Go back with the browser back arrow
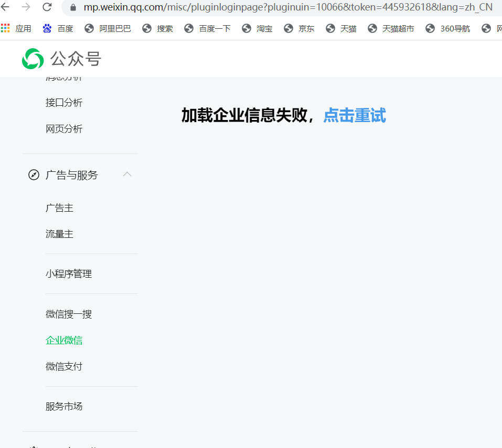502x448 pixels. coord(5,7)
